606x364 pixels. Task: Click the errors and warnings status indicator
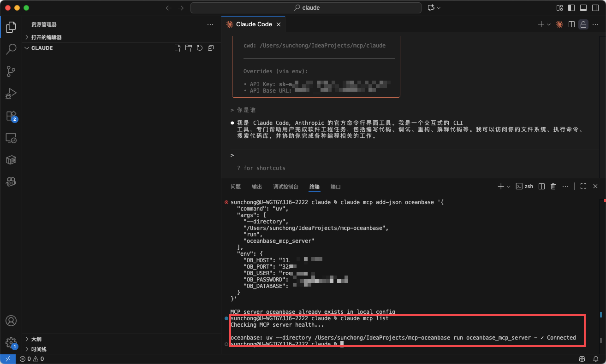[x=32, y=359]
